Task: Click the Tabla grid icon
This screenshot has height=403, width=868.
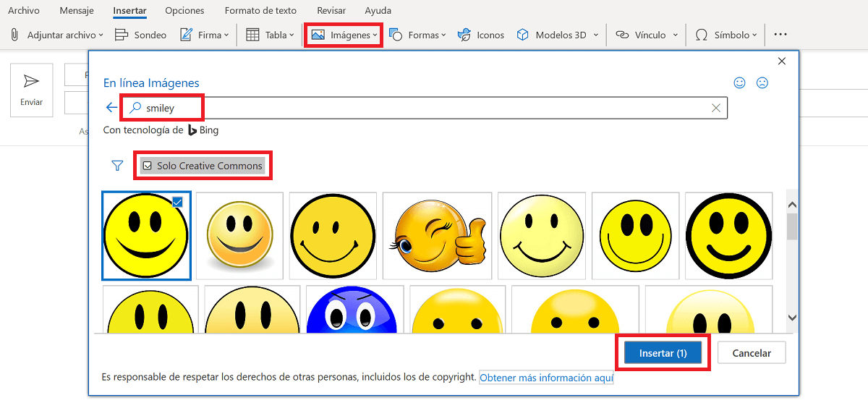Action: (x=252, y=35)
